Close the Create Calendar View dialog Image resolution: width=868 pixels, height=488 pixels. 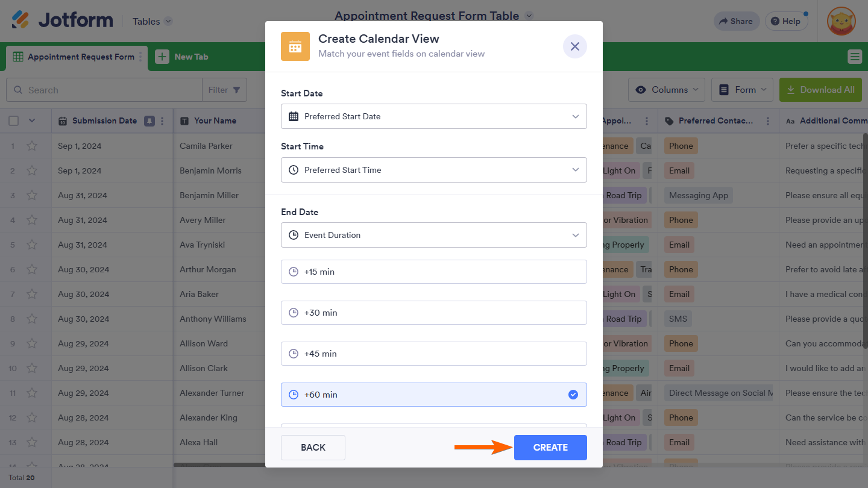point(574,46)
